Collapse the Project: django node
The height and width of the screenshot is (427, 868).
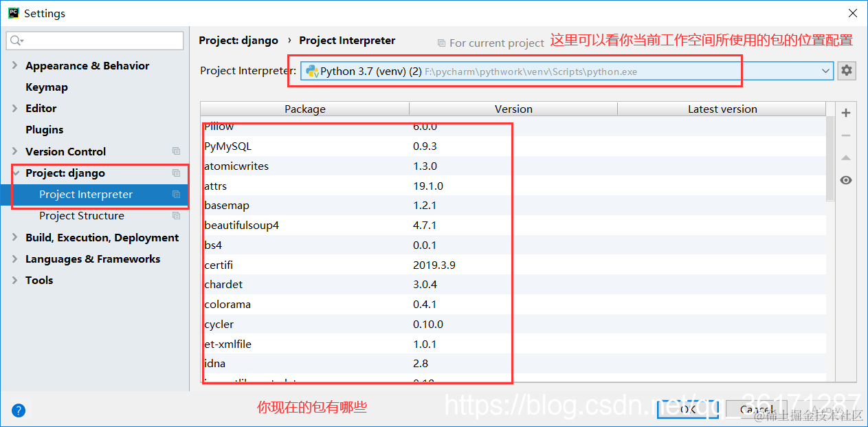(x=15, y=173)
